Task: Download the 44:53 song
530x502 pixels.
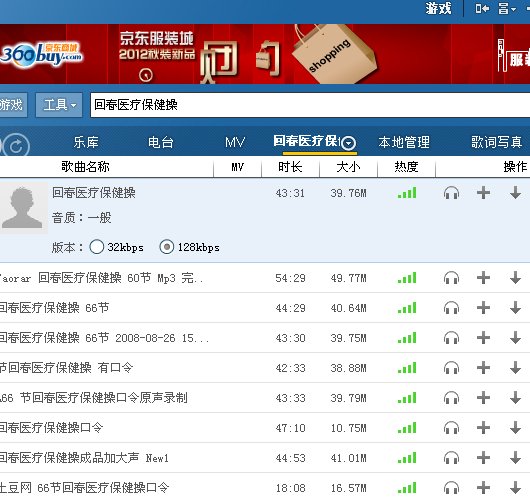Action: click(x=515, y=458)
